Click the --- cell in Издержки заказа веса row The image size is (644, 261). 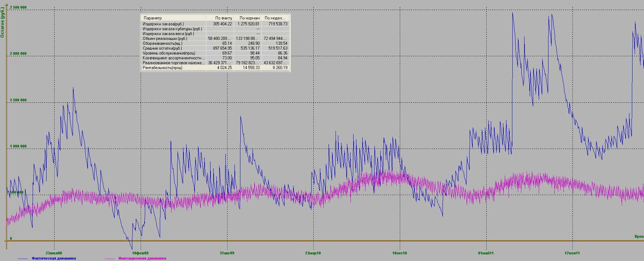[258, 34]
